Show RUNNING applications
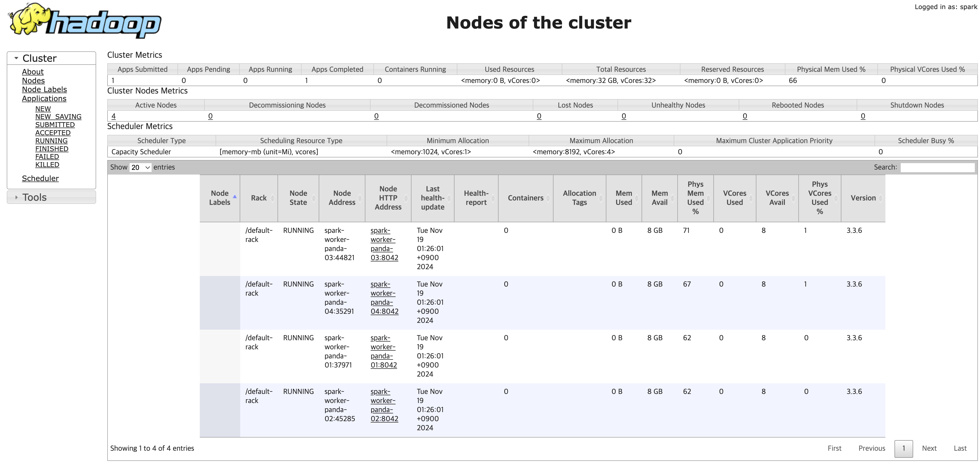 51,141
